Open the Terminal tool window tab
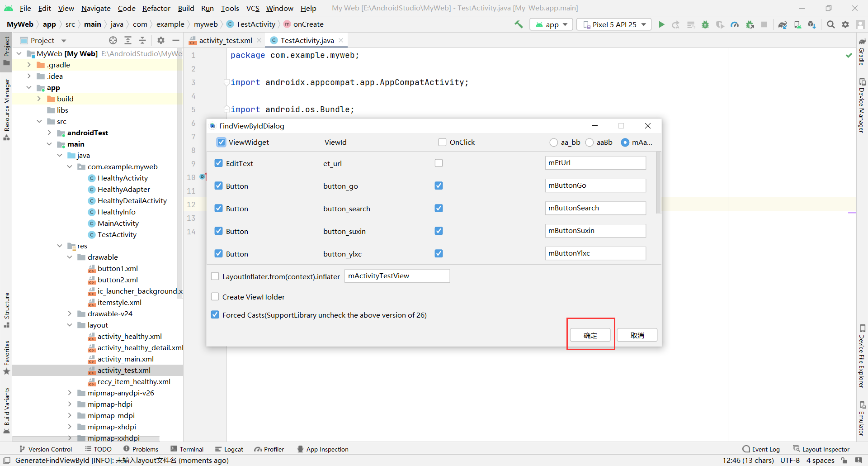The height and width of the screenshot is (466, 868). click(187, 449)
